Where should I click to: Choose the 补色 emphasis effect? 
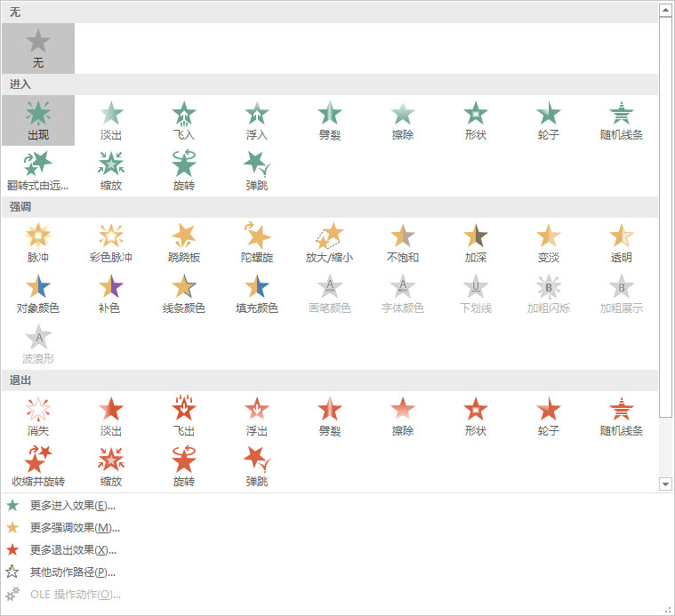click(111, 294)
